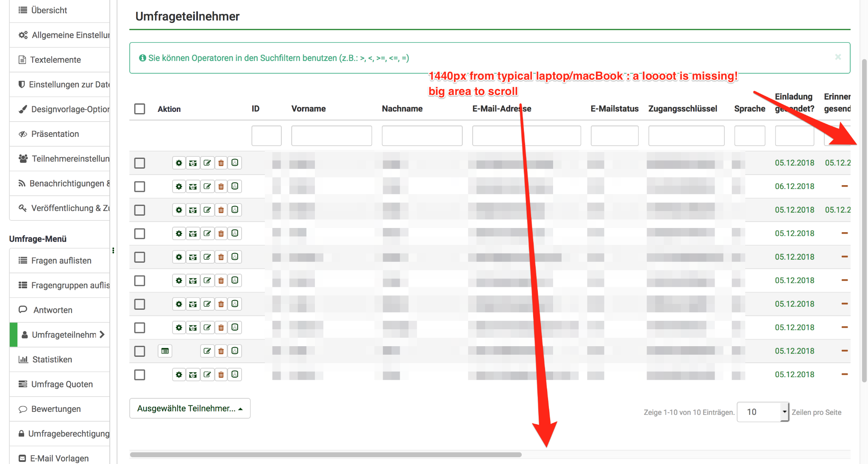Screen dimensions: 868x464
Task: Profile icon in the eighth participant row
Action: coord(235,328)
